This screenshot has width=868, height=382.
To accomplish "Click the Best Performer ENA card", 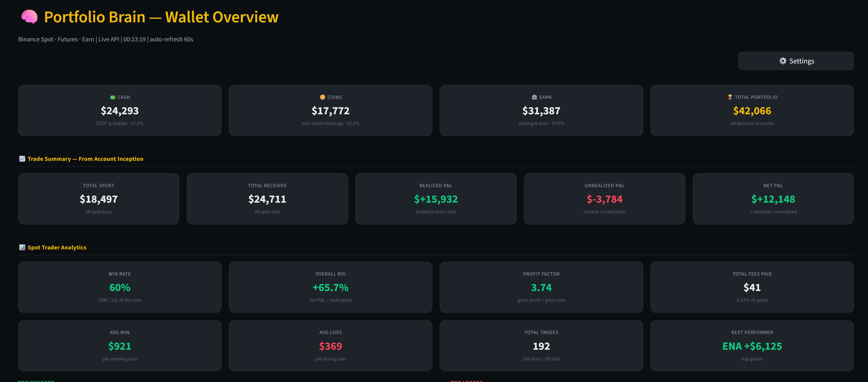I will (x=752, y=346).
